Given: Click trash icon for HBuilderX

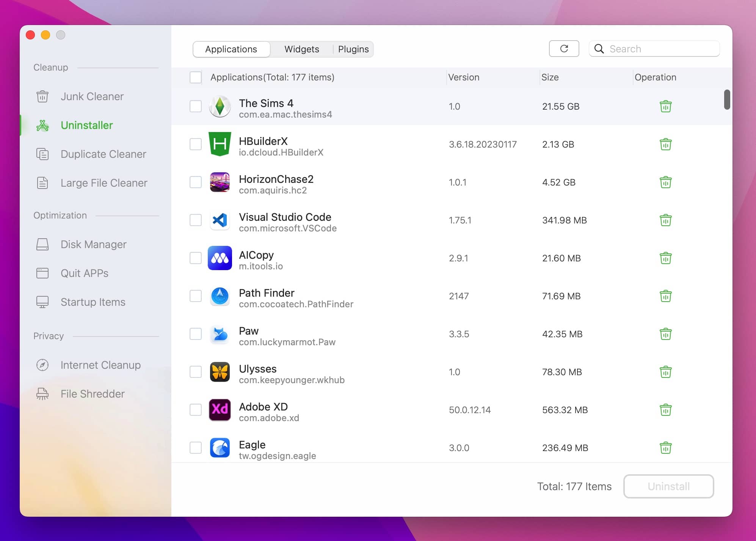Looking at the screenshot, I should (665, 144).
